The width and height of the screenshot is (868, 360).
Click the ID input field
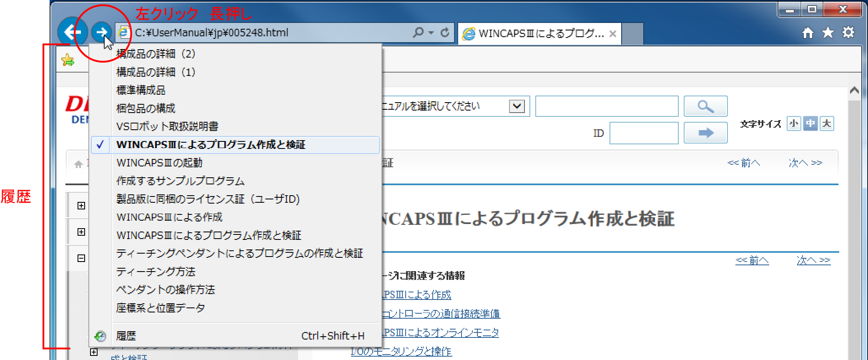click(644, 133)
